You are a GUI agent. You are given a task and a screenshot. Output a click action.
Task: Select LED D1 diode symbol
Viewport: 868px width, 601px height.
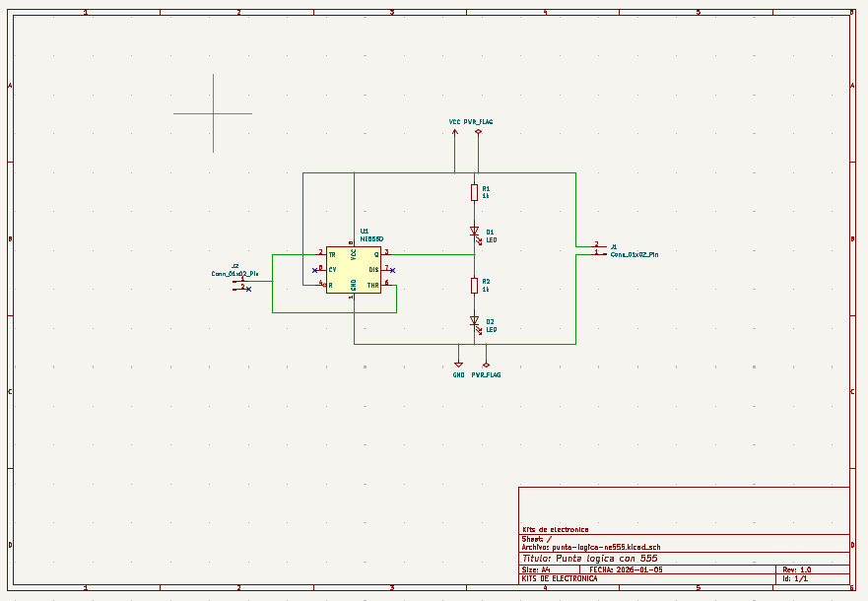[x=474, y=232]
